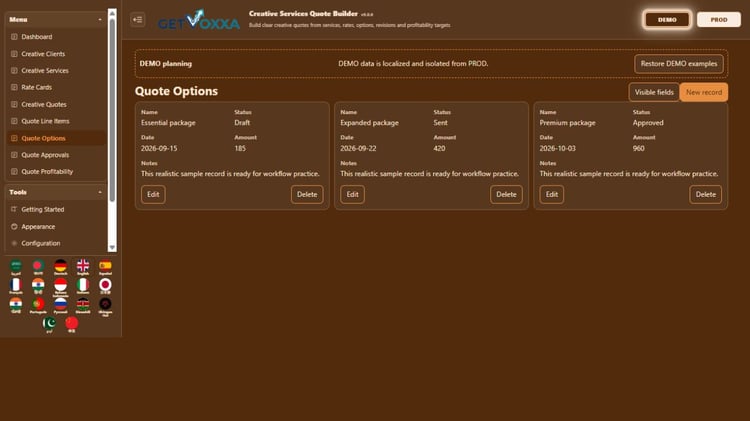The height and width of the screenshot is (421, 750).
Task: Open the Visible fields selector
Action: (x=654, y=92)
